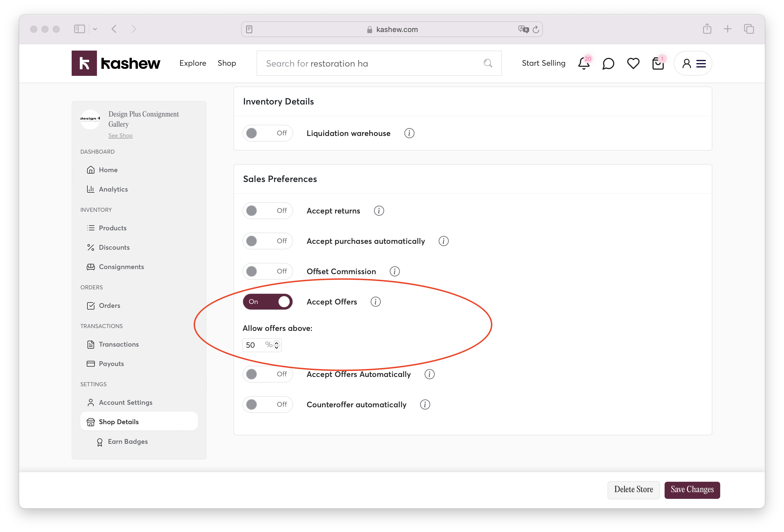The width and height of the screenshot is (784, 532).
Task: Enable the Counteroffer automatically toggle
Action: pyautogui.click(x=268, y=404)
